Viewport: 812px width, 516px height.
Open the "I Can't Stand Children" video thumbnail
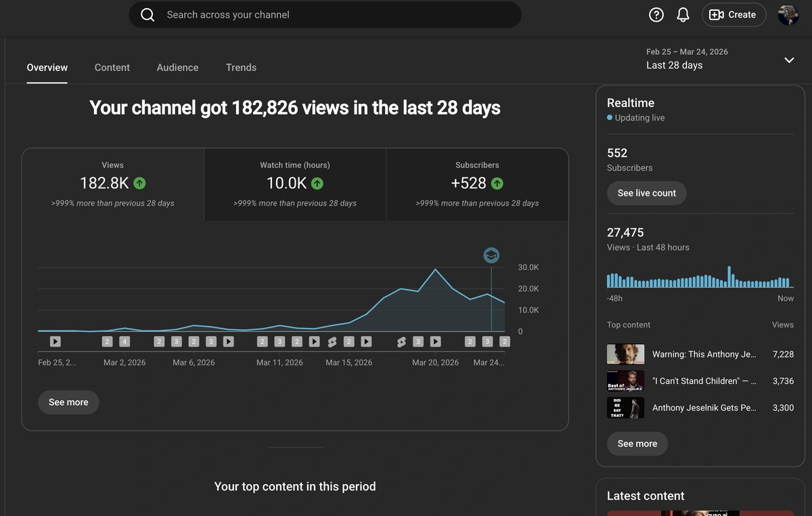coord(625,381)
